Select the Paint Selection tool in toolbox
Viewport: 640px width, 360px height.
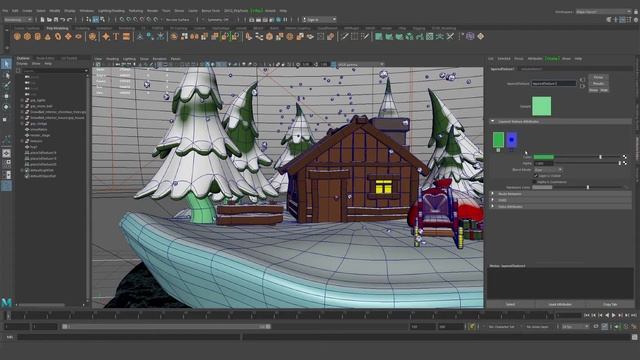click(6, 85)
